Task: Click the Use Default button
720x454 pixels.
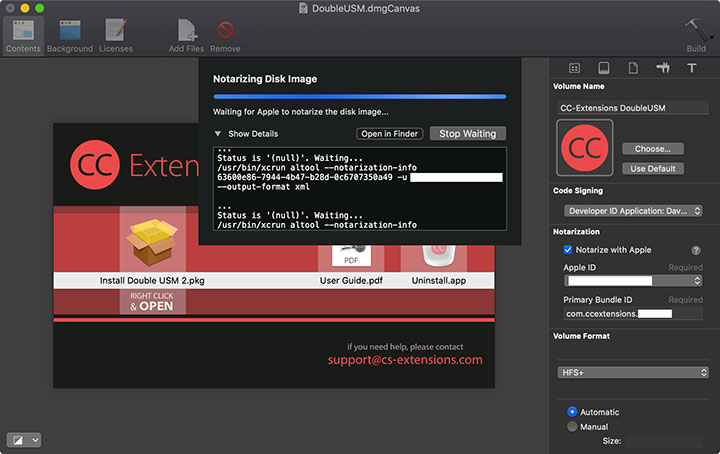Action: [x=652, y=168]
